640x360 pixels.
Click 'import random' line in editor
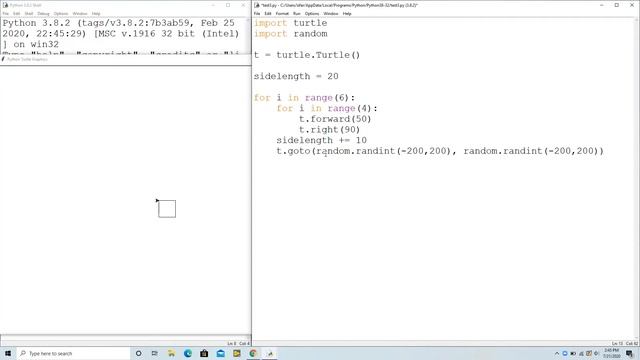(290, 34)
